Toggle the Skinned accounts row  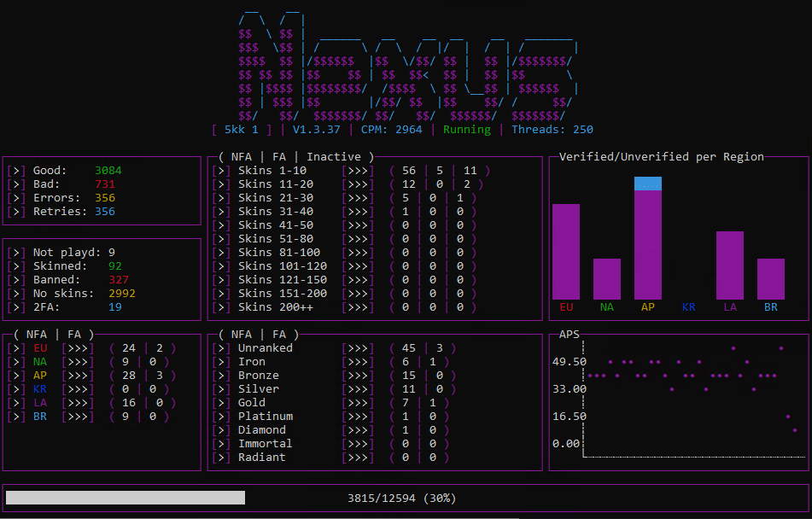[15, 265]
